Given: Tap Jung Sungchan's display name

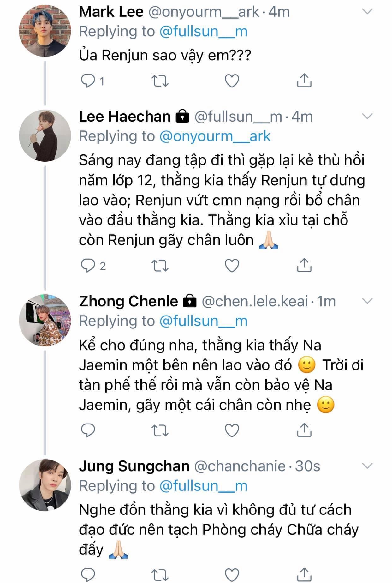Looking at the screenshot, I should tap(134, 466).
